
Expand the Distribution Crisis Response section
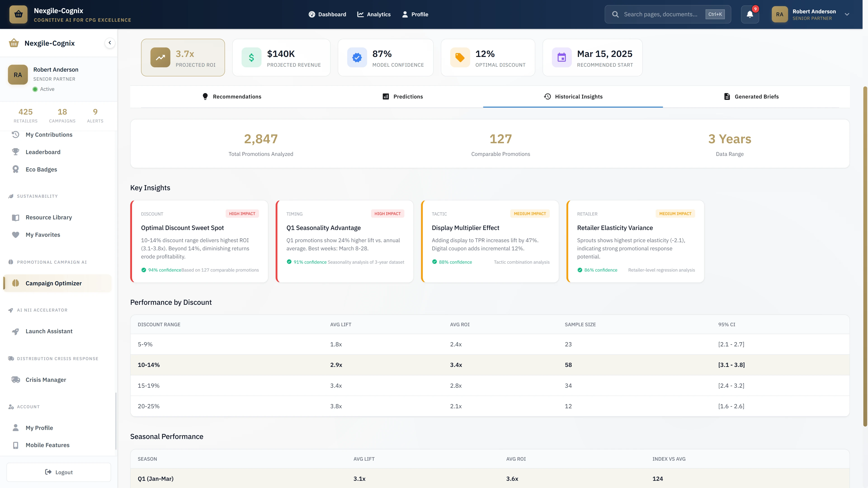click(x=53, y=358)
